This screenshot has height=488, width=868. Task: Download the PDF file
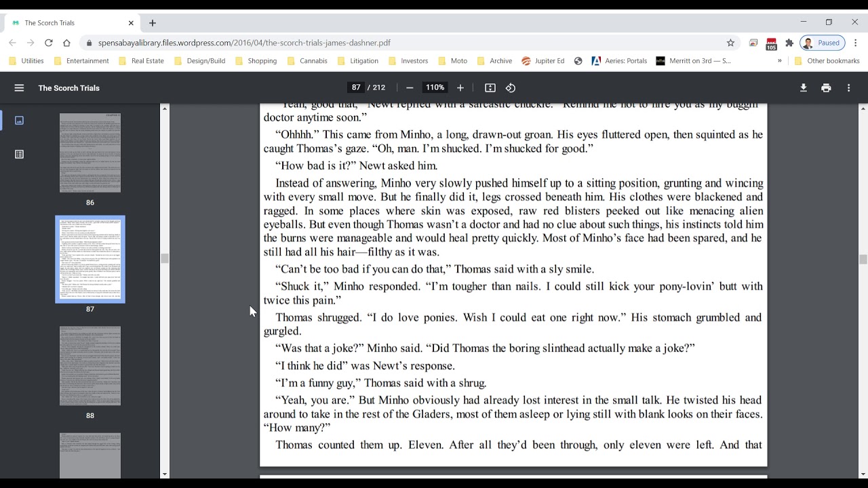[804, 88]
